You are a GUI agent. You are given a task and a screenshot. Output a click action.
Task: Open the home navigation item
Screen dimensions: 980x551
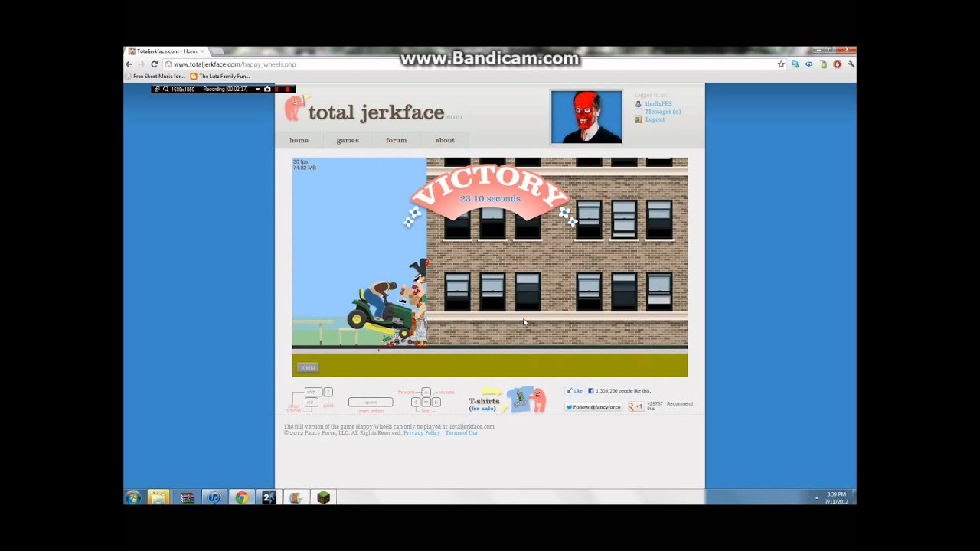pos(299,140)
